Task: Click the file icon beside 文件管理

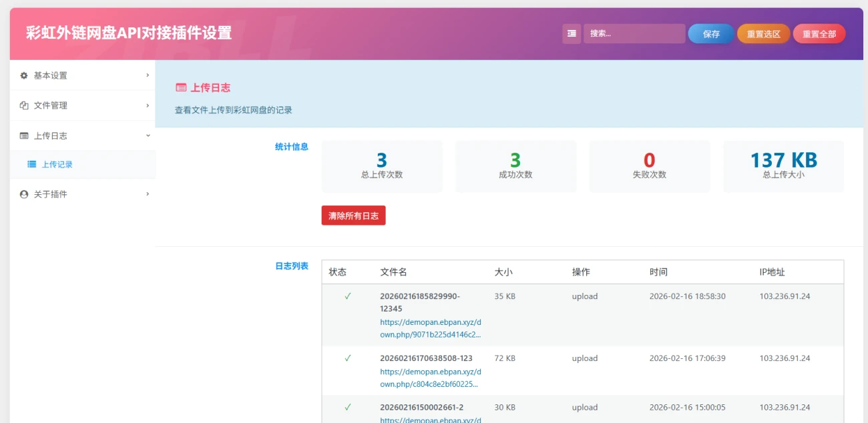Action: click(24, 105)
